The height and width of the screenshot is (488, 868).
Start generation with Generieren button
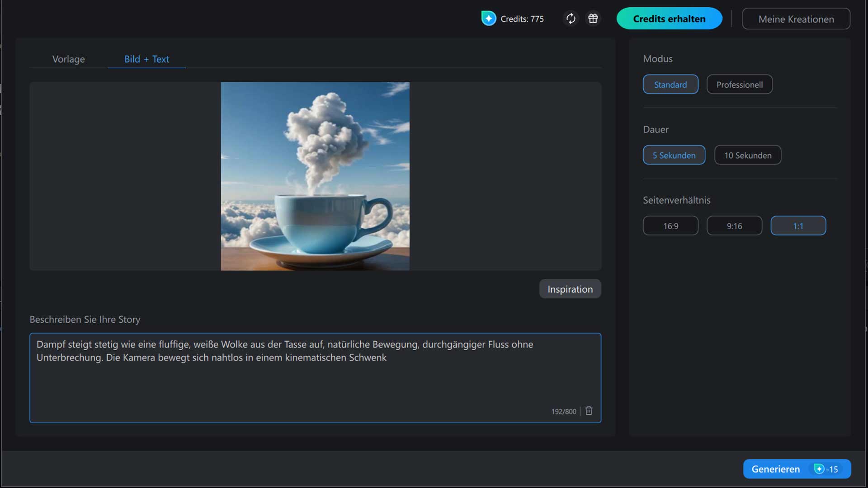tap(776, 469)
